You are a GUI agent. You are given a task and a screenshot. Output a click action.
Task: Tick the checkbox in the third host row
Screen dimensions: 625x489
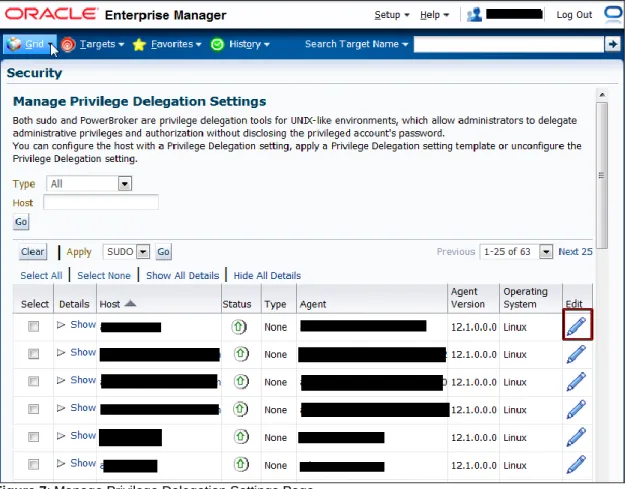[33, 381]
